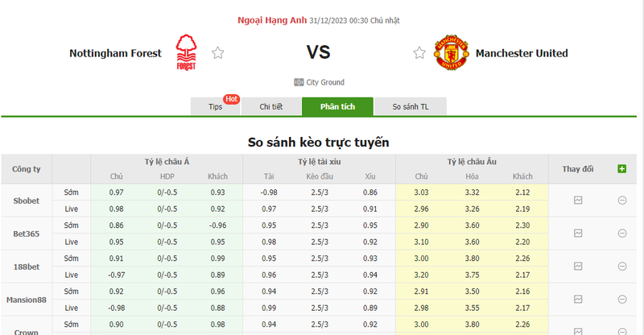
Task: Switch to the Tips tab
Action: coord(216,106)
